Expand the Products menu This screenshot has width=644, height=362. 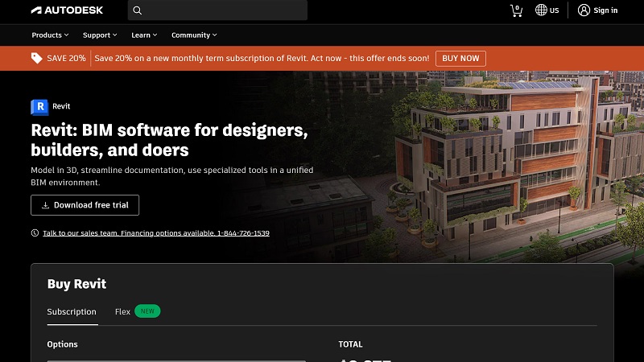pos(50,35)
